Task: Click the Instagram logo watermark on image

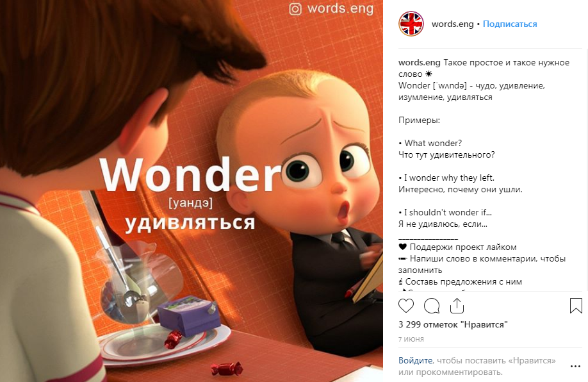Action: [x=295, y=8]
